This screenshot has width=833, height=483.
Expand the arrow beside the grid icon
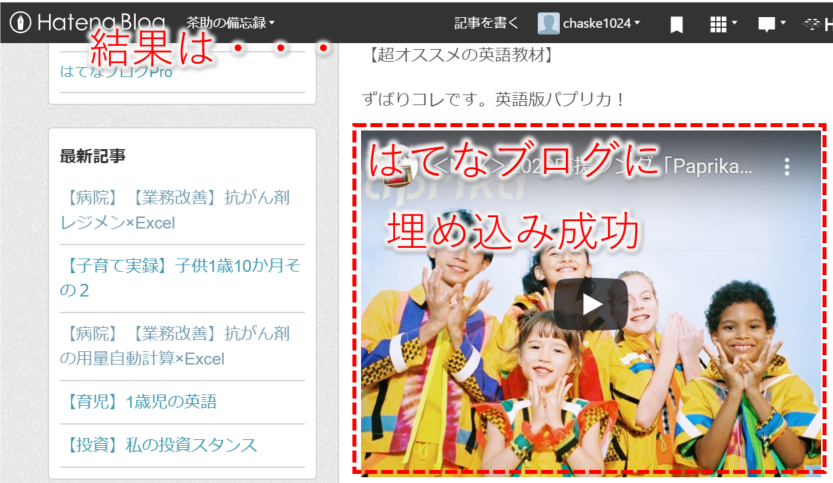735,23
